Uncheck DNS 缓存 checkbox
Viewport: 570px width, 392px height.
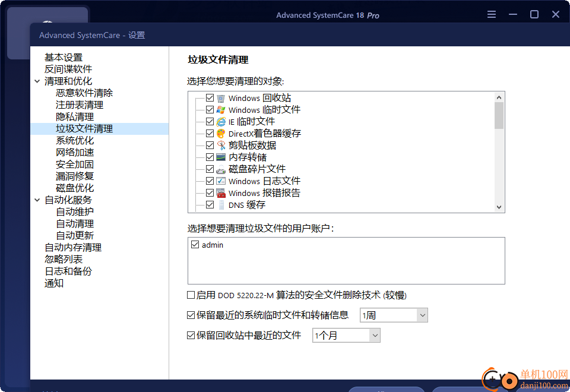click(210, 204)
